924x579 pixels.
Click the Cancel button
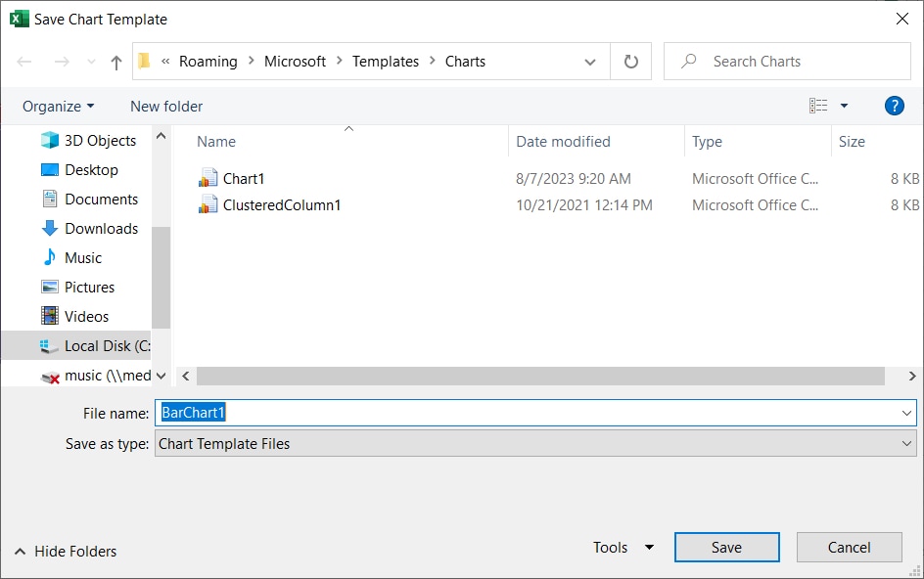(849, 548)
